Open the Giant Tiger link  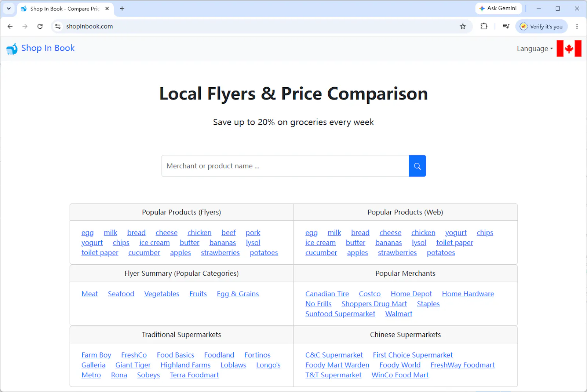coord(133,365)
